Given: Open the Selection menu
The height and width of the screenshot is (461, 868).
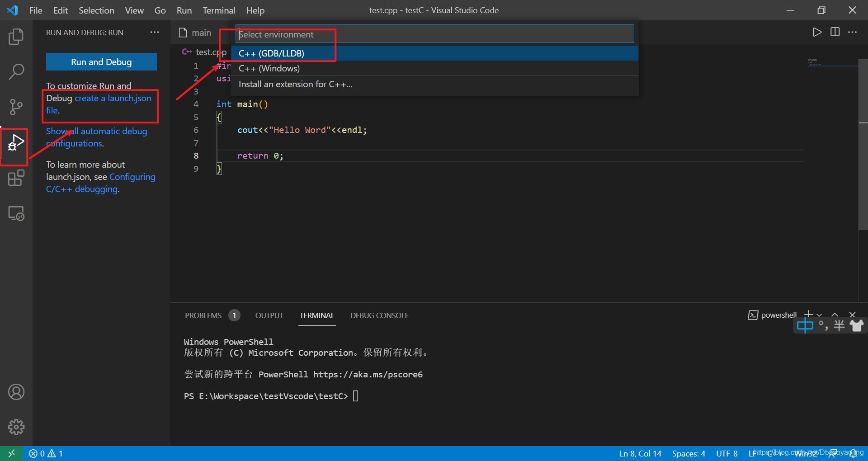Looking at the screenshot, I should [x=96, y=10].
